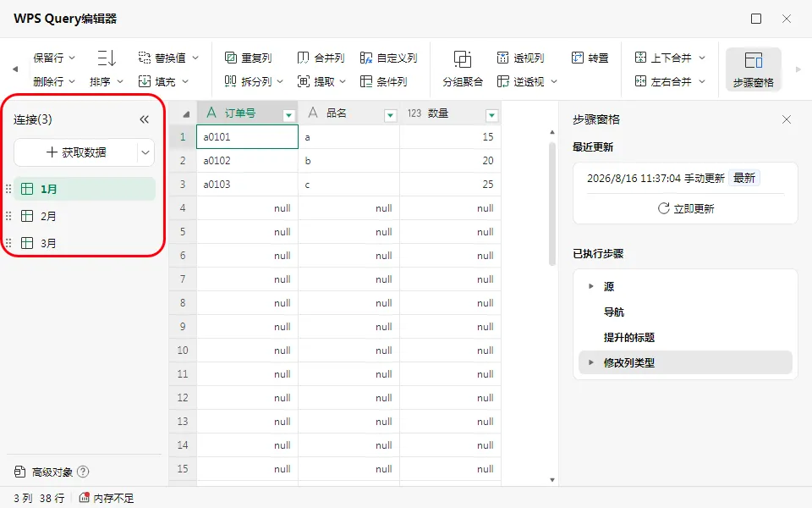Open the 数量 column filter dropdown

(x=492, y=116)
